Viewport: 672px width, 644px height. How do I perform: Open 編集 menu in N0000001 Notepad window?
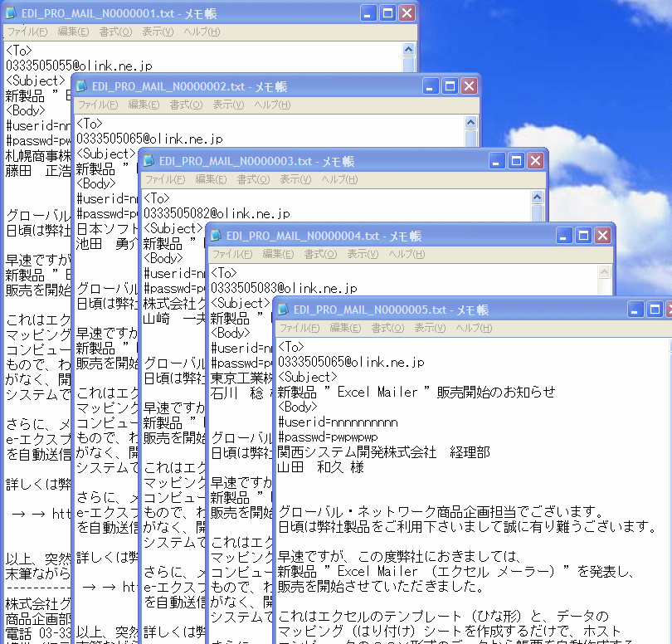(73, 32)
